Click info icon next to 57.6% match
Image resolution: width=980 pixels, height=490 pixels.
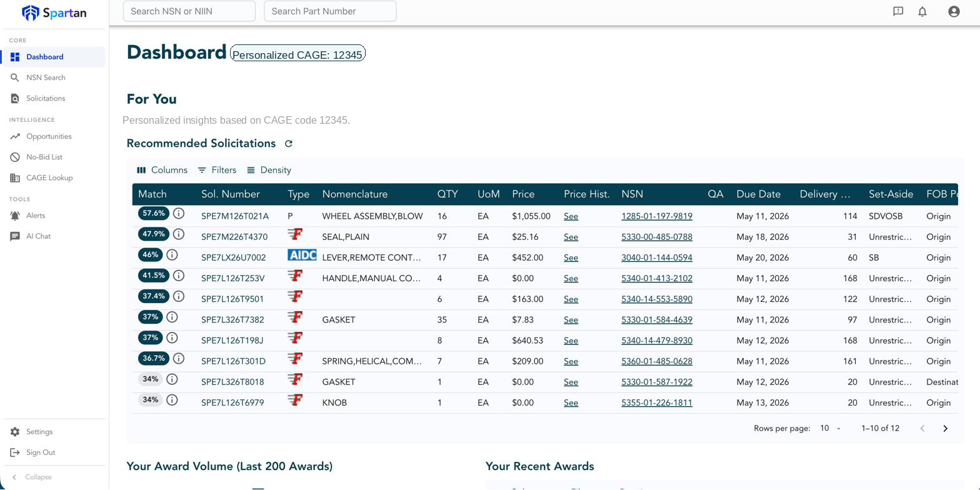pyautogui.click(x=179, y=214)
